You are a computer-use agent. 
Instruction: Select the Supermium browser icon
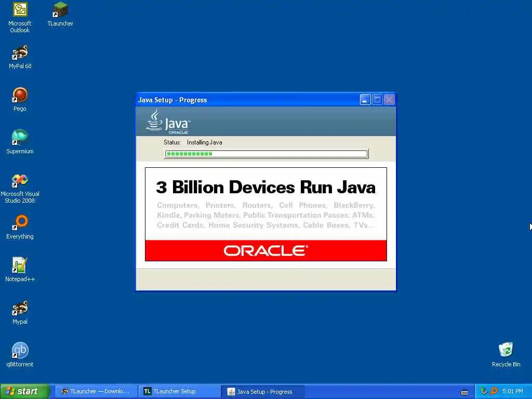(20, 142)
